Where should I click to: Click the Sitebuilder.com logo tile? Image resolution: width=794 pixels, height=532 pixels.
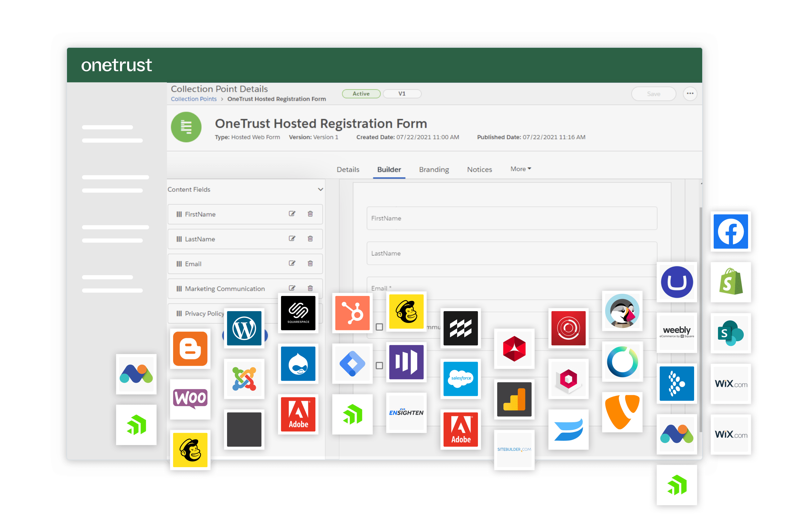tap(514, 449)
